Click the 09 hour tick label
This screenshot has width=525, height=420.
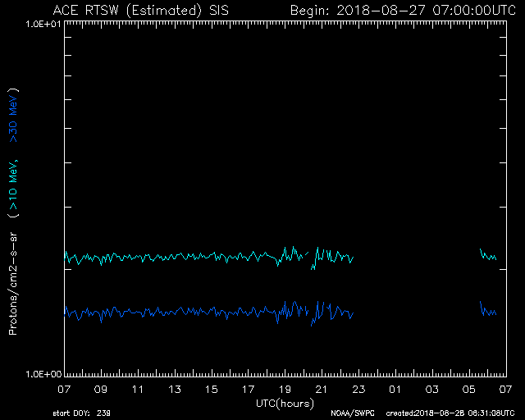pyautogui.click(x=101, y=389)
